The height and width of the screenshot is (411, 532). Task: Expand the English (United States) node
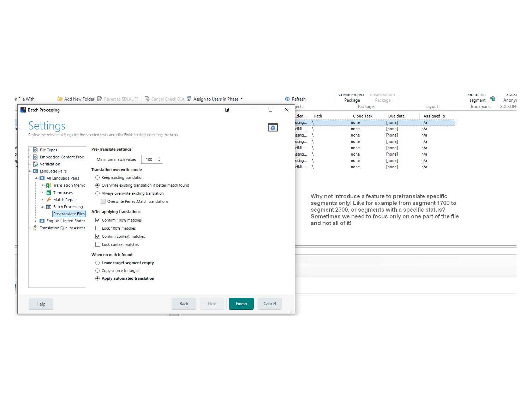pos(36,221)
